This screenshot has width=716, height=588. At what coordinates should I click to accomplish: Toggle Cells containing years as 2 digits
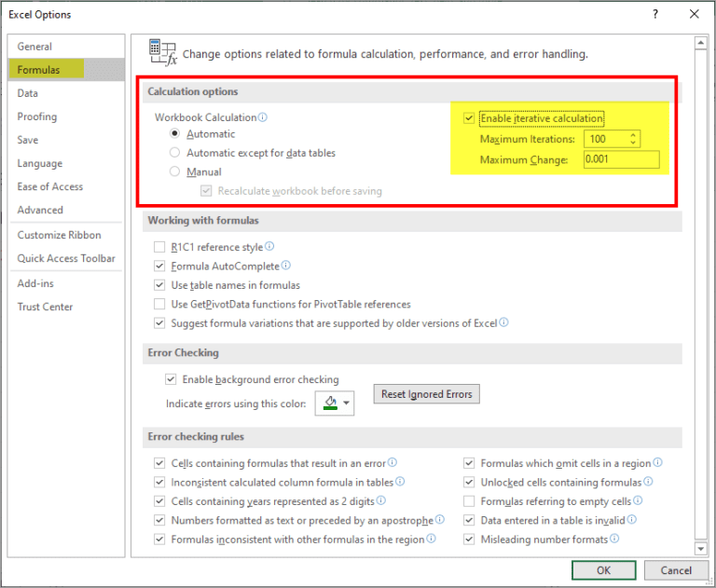[159, 501]
